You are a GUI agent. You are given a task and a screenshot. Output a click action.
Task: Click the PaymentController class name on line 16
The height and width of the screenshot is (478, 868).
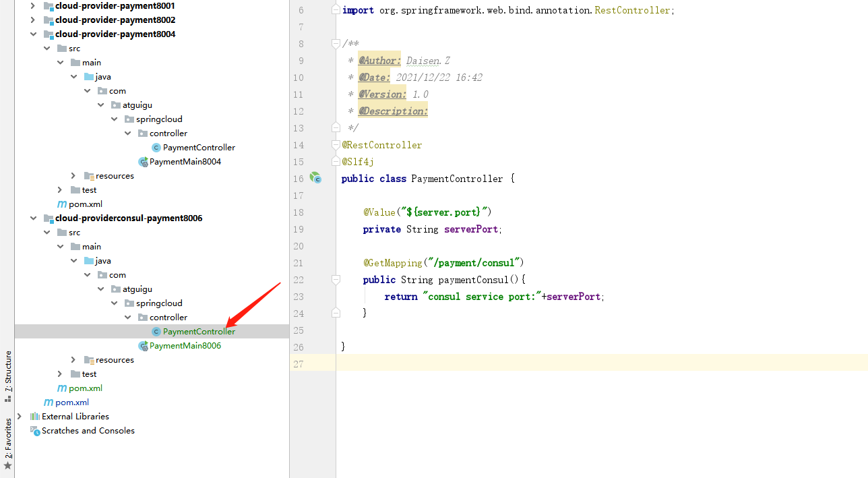457,179
